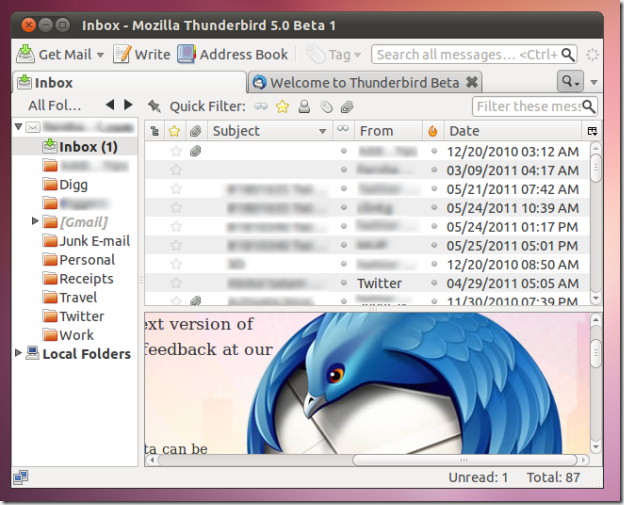Open the column picker icon

(592, 131)
